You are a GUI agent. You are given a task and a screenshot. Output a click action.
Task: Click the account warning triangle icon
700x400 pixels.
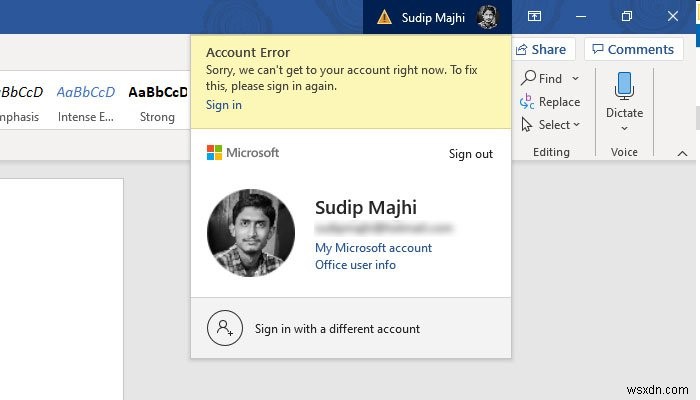[x=385, y=17]
